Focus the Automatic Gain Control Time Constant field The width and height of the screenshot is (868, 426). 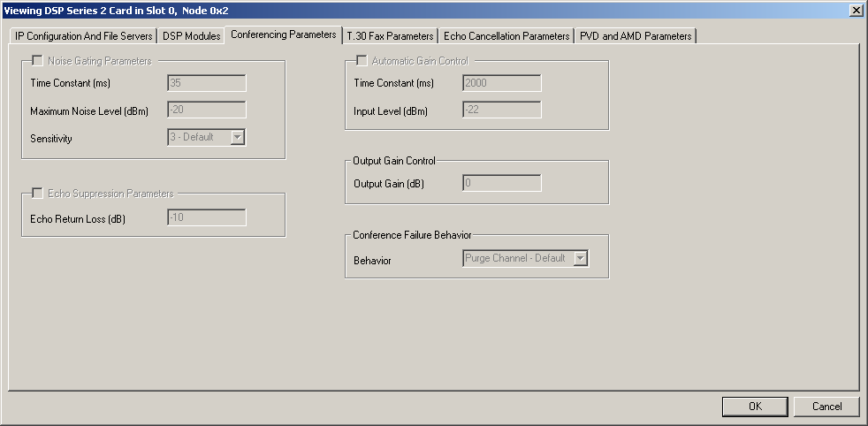pyautogui.click(x=501, y=83)
